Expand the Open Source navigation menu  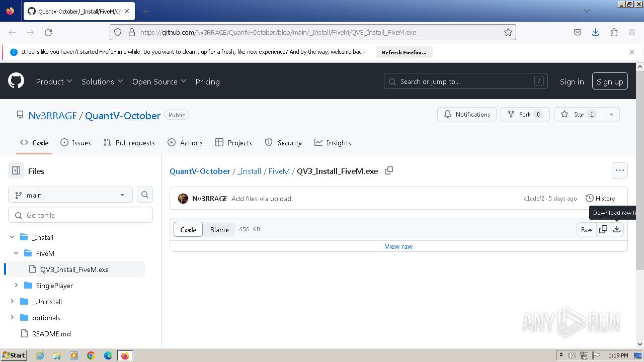159,81
